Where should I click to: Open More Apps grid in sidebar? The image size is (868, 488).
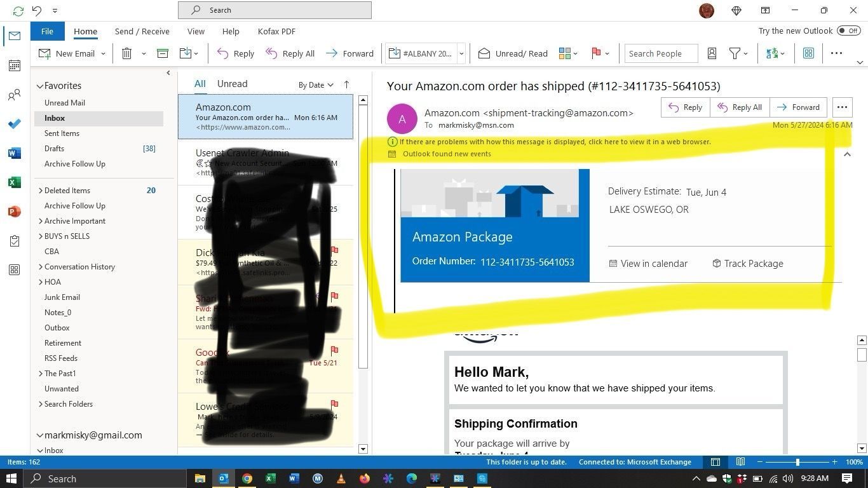pos(15,270)
